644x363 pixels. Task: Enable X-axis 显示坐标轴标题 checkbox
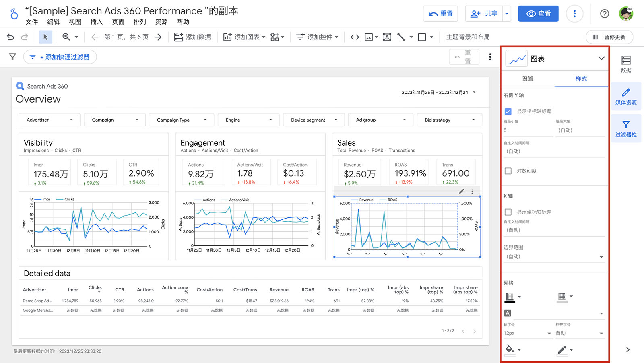508,212
